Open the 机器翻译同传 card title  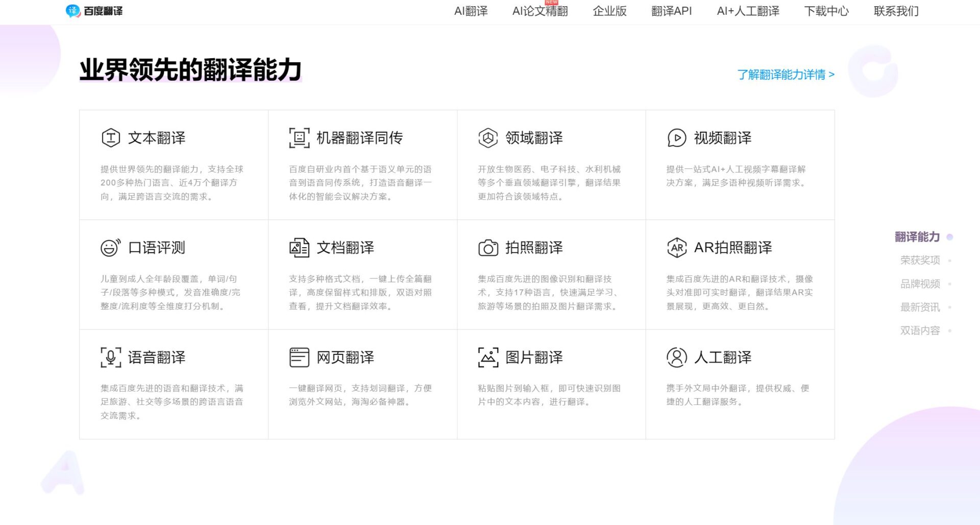tap(360, 138)
